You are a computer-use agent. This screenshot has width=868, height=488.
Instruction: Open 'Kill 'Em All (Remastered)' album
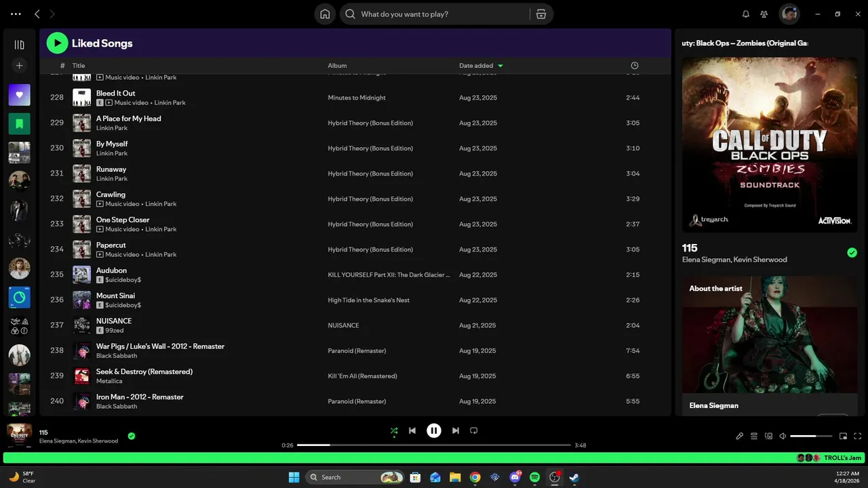tap(363, 376)
